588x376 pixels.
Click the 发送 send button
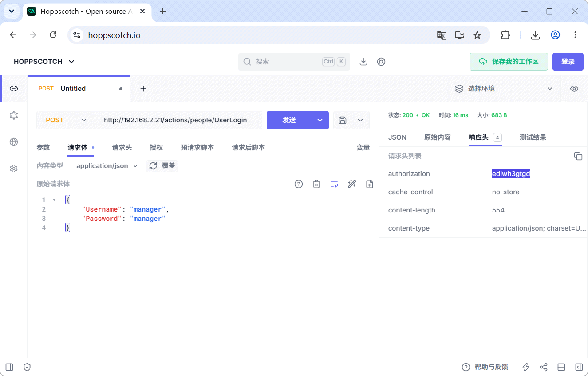(x=289, y=120)
